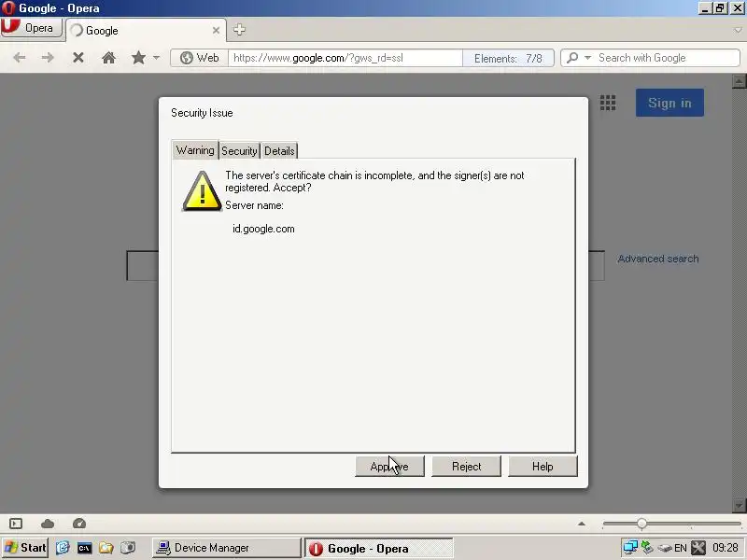Reject the certificate

point(466,466)
